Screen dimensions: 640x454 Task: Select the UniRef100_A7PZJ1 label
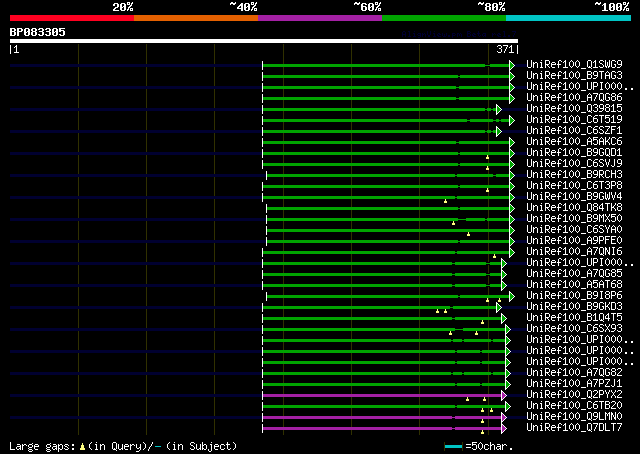(x=574, y=384)
